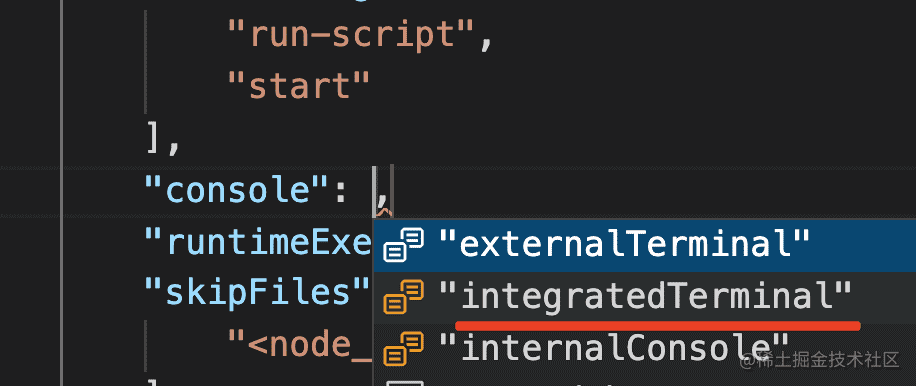Choose "integratedTerminal" from the autocomplete list

(x=644, y=297)
